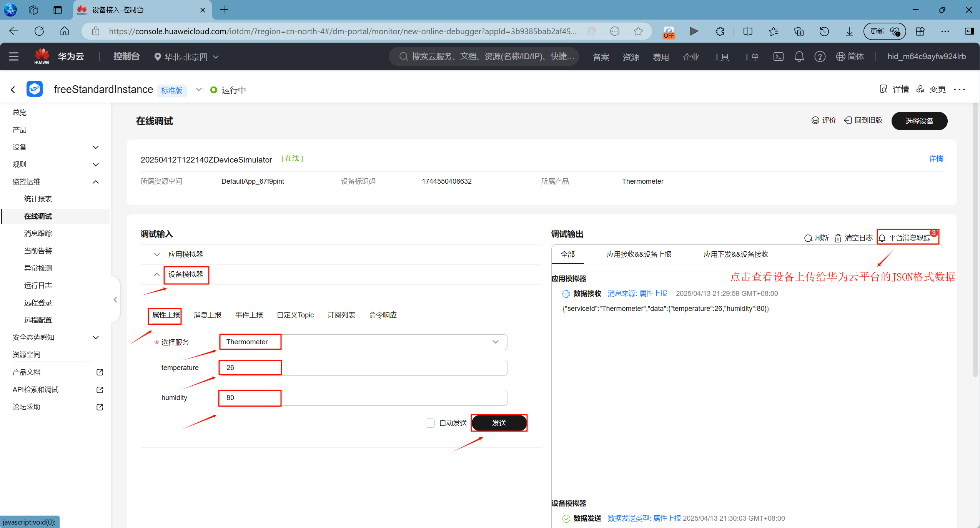Click the 清空日志 trash icon
The height and width of the screenshot is (528, 980).
pos(838,238)
